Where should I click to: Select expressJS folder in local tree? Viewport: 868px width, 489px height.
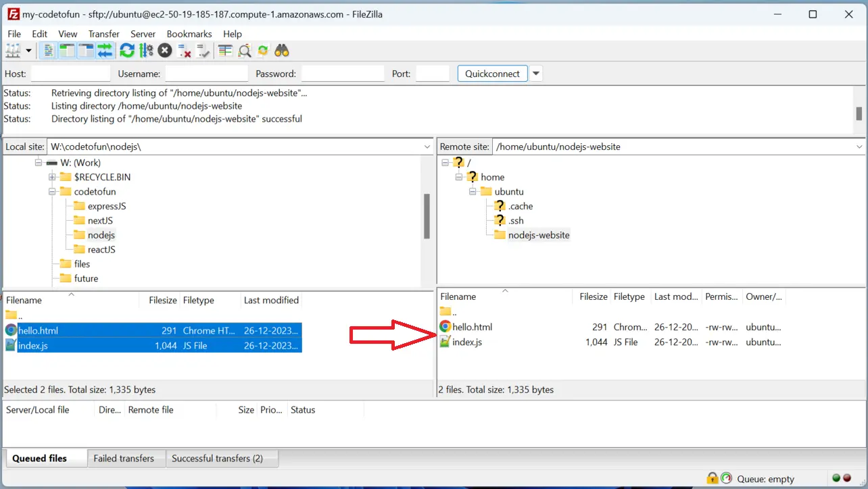click(x=107, y=206)
